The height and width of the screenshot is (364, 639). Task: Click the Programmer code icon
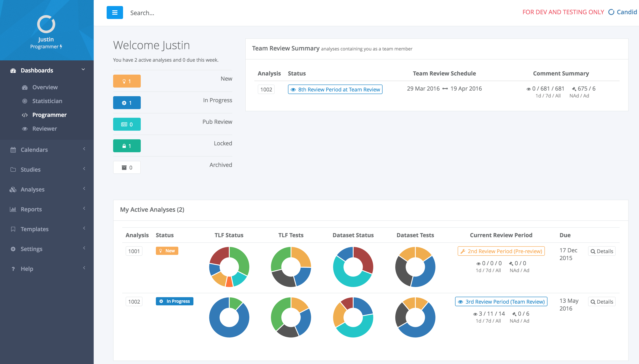coord(25,115)
